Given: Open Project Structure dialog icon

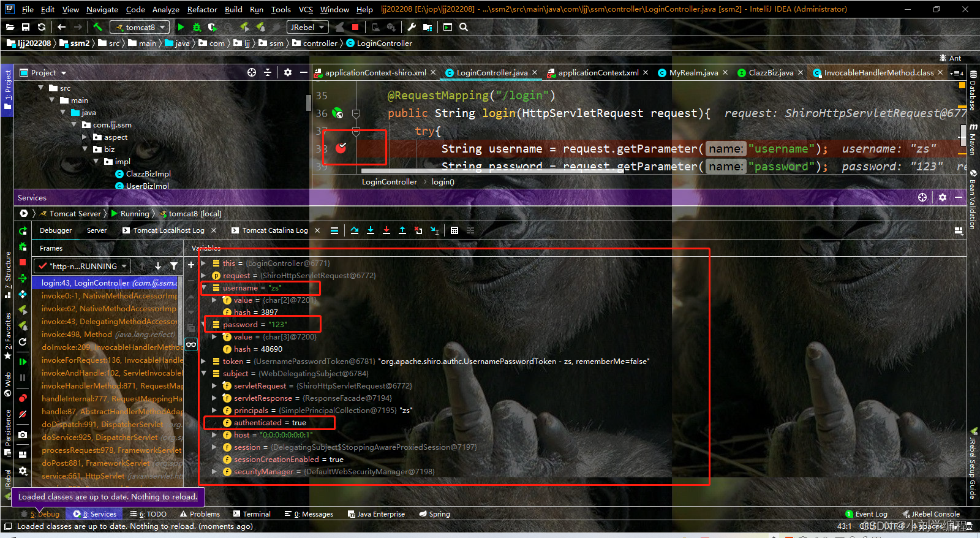Looking at the screenshot, I should pos(428,27).
